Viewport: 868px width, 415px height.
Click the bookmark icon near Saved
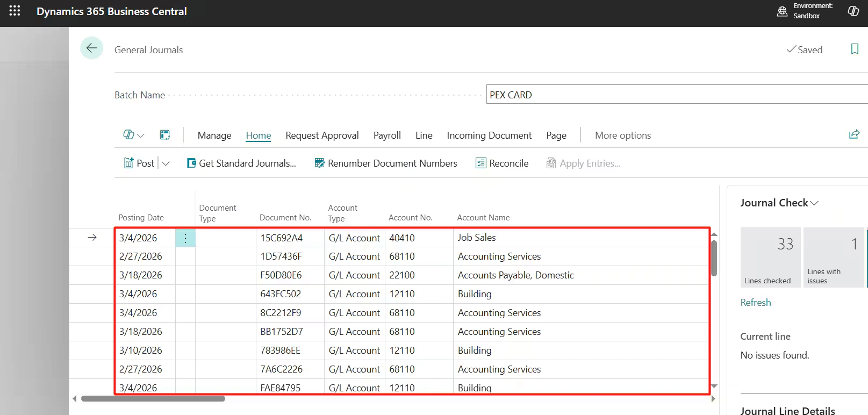tap(855, 49)
